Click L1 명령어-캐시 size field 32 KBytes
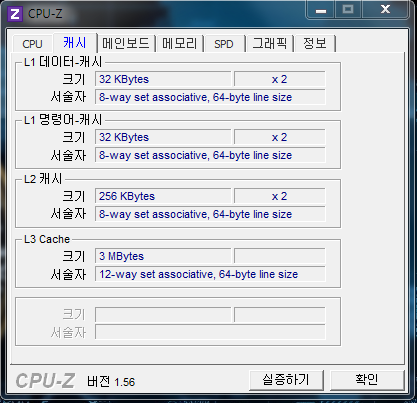 point(163,137)
